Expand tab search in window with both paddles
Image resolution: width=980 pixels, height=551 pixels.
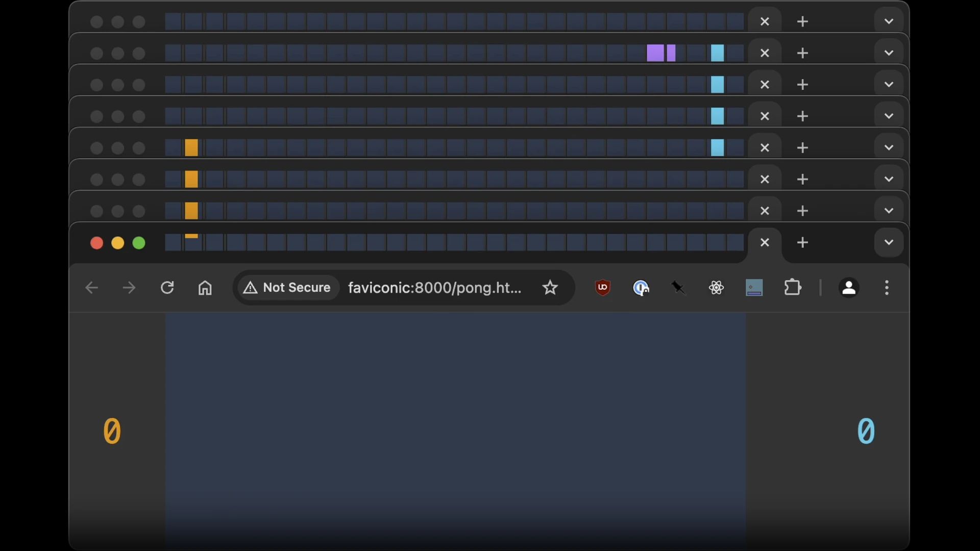click(x=889, y=147)
